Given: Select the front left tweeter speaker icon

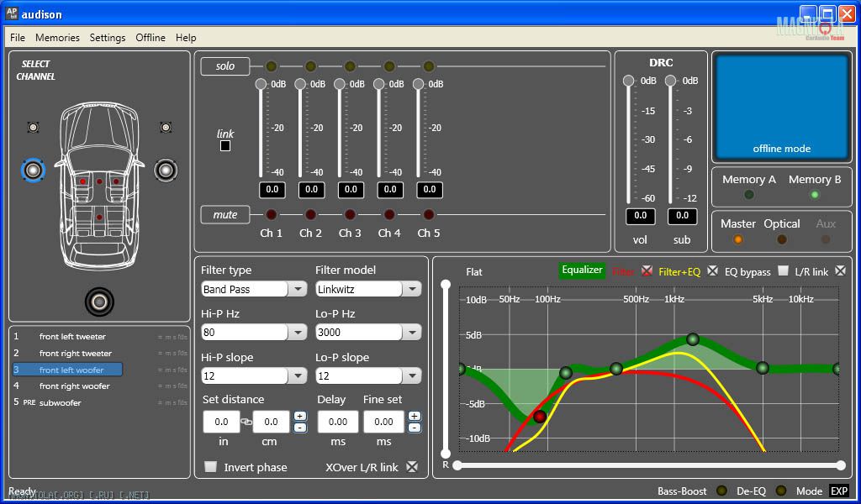Looking at the screenshot, I should [34, 127].
